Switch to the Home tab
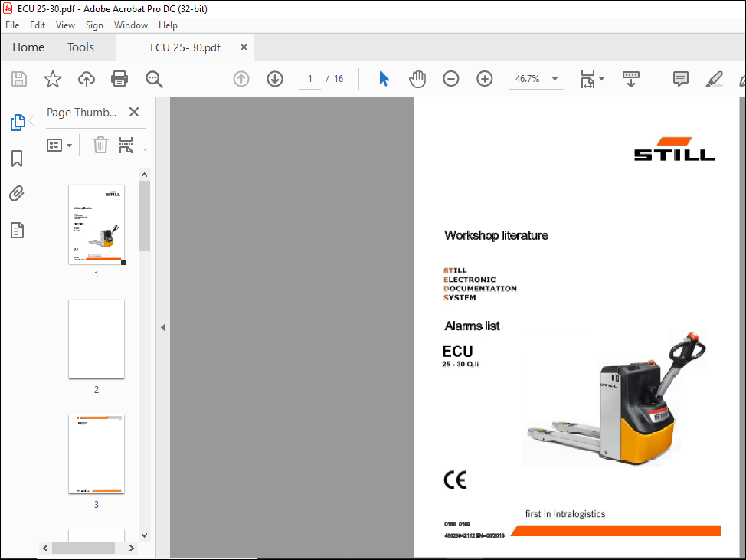The width and height of the screenshot is (746, 560). click(28, 47)
